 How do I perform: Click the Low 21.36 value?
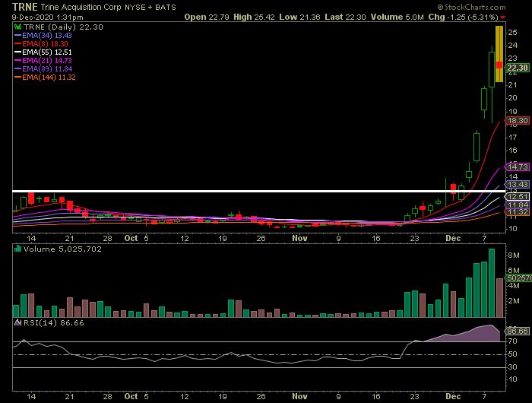pos(299,17)
